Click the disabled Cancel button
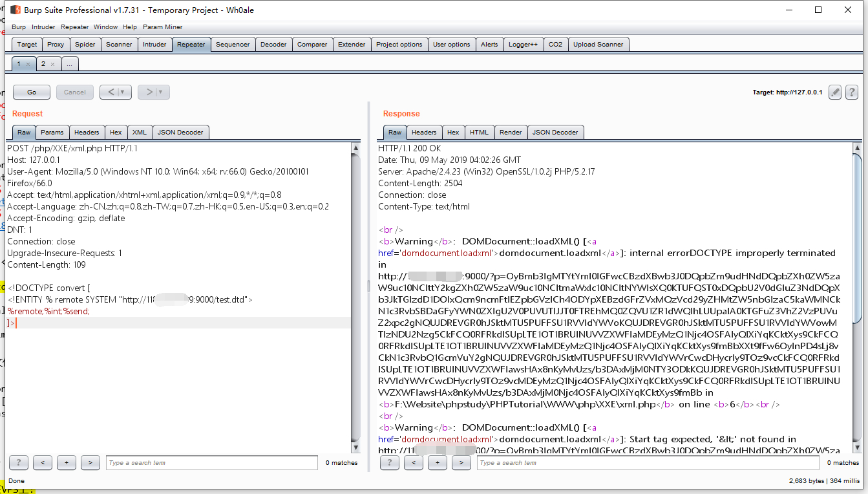 [x=75, y=92]
